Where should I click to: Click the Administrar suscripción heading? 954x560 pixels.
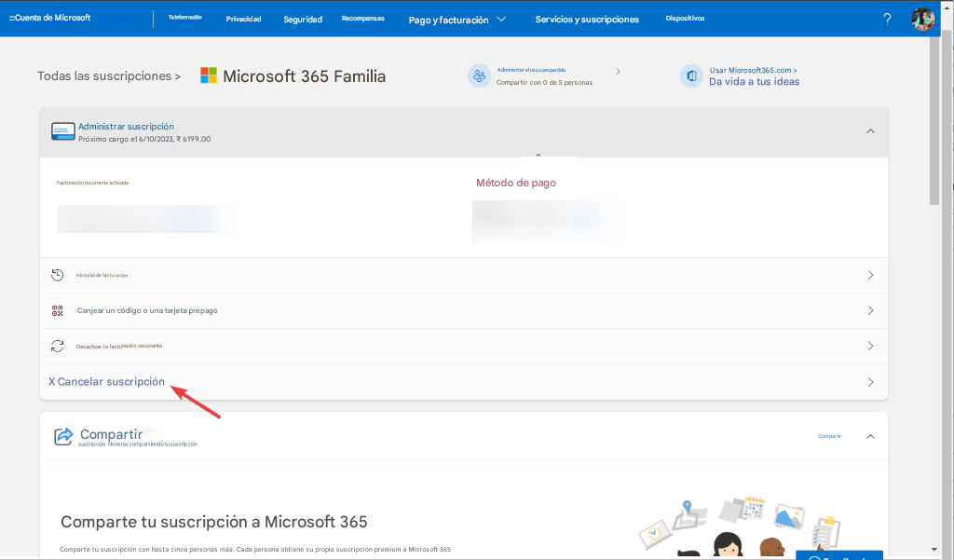point(126,127)
